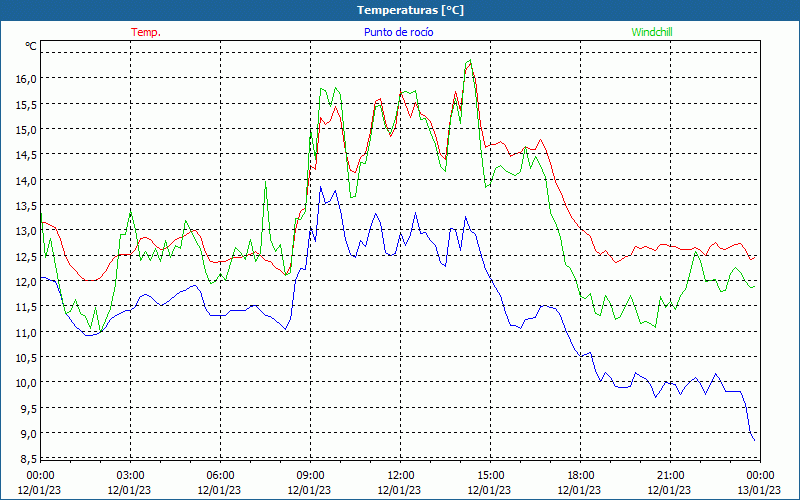
Task: Click the 10,0 value on the temperature axis
Action: pyautogui.click(x=28, y=383)
